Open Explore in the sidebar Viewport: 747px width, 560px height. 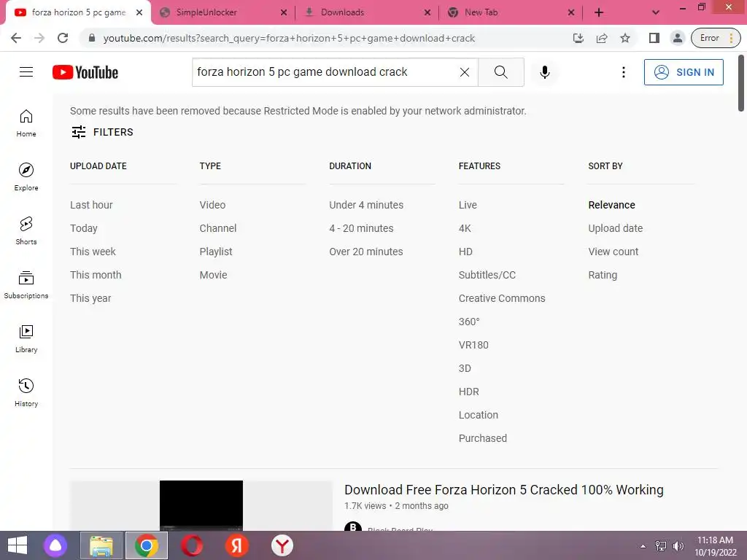(x=26, y=176)
